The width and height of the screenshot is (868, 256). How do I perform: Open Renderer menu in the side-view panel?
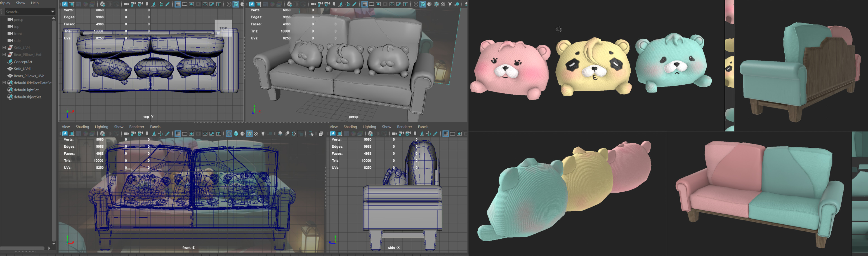(404, 126)
